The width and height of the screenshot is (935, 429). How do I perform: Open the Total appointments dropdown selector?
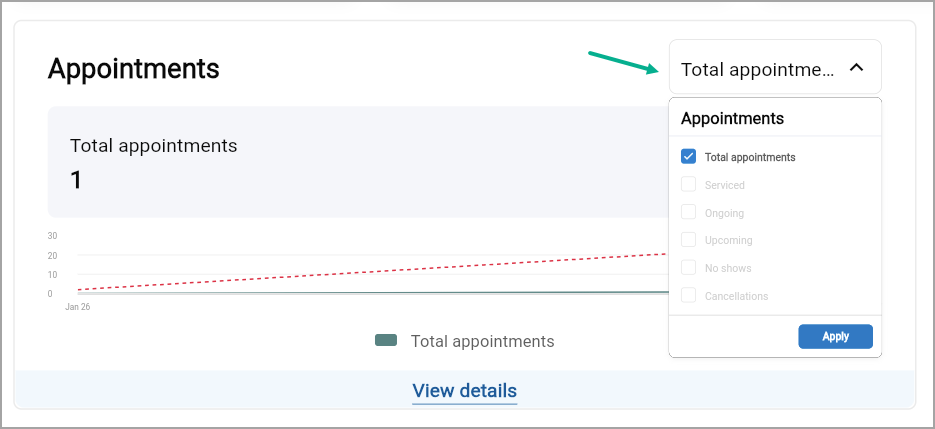775,67
